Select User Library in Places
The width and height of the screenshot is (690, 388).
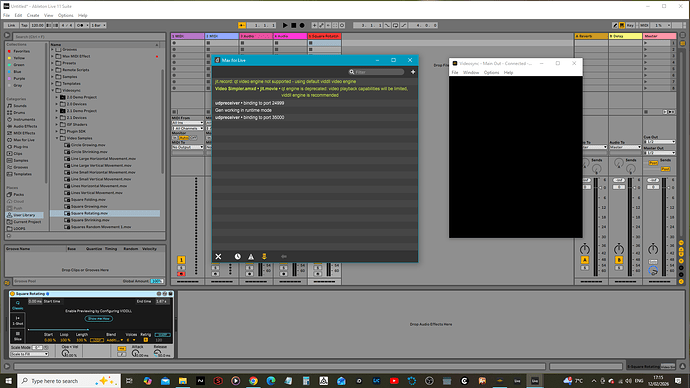(x=24, y=215)
